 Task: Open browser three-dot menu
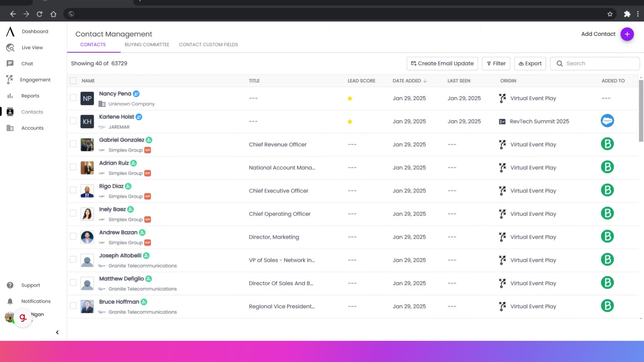tap(638, 14)
